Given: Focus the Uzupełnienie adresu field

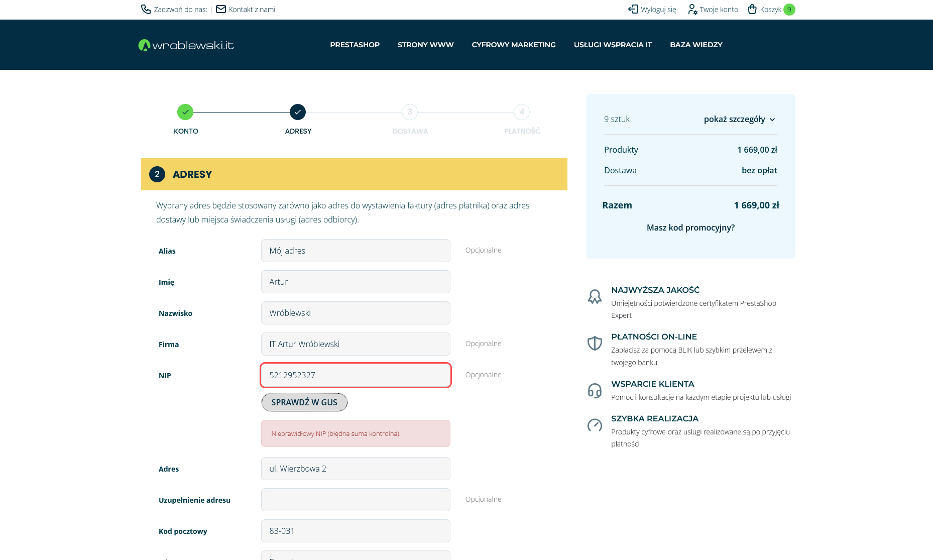Looking at the screenshot, I should (x=356, y=500).
